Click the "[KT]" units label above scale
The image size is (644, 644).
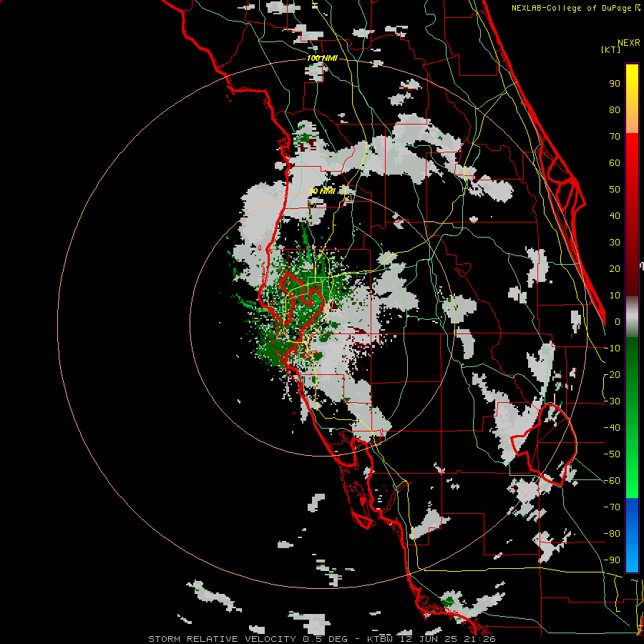coord(611,49)
